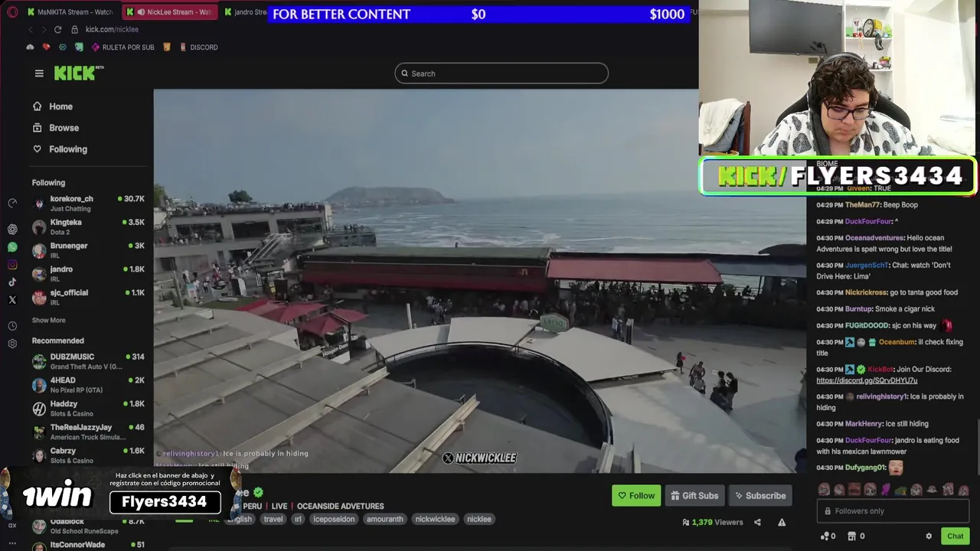The image size is (980, 551).
Task: Open the sidebar speed dial icon at the top
Action: coord(12,203)
